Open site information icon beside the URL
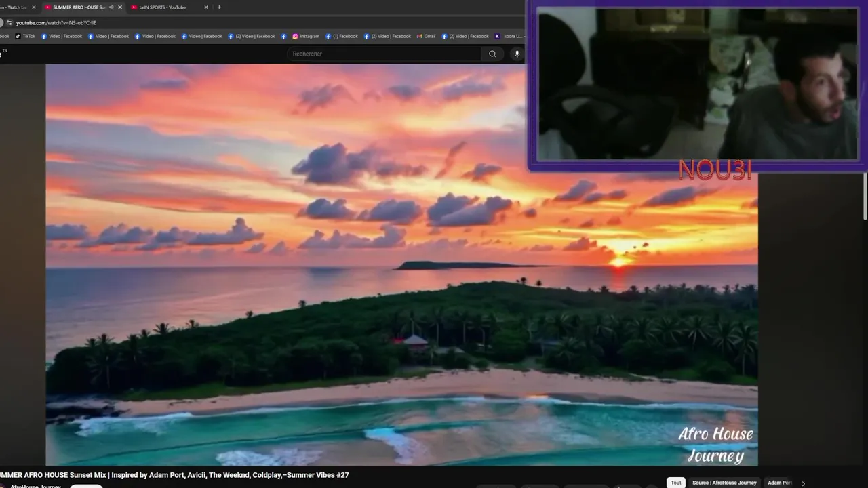This screenshot has height=488, width=868. coord(9,22)
